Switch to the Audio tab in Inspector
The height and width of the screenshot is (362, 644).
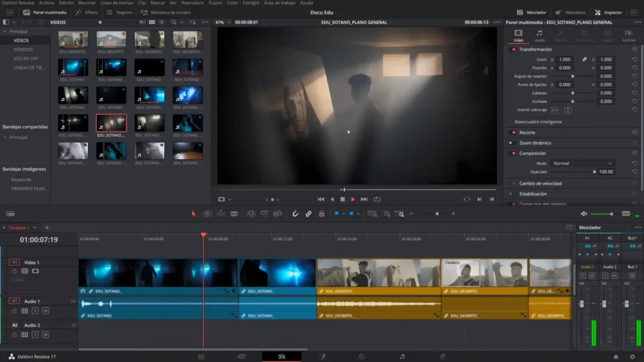click(539, 35)
